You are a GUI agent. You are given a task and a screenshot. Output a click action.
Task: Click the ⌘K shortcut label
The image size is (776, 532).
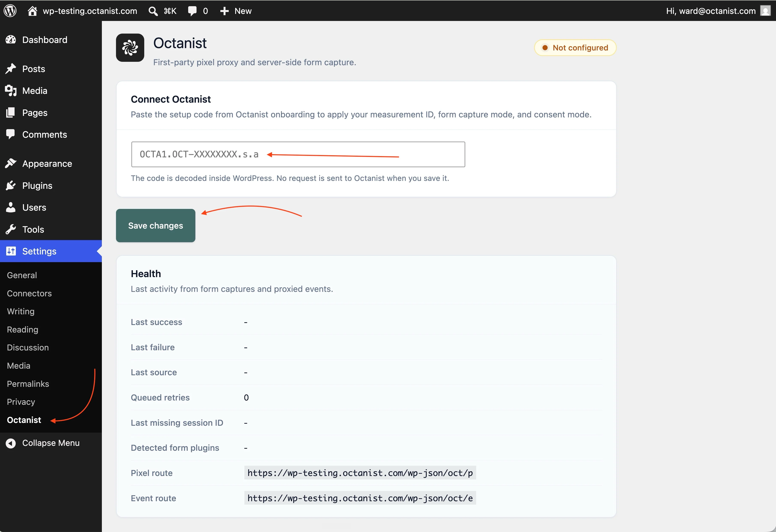(170, 11)
